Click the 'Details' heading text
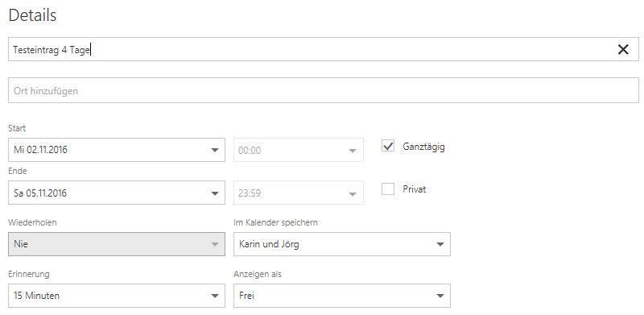 (x=32, y=15)
